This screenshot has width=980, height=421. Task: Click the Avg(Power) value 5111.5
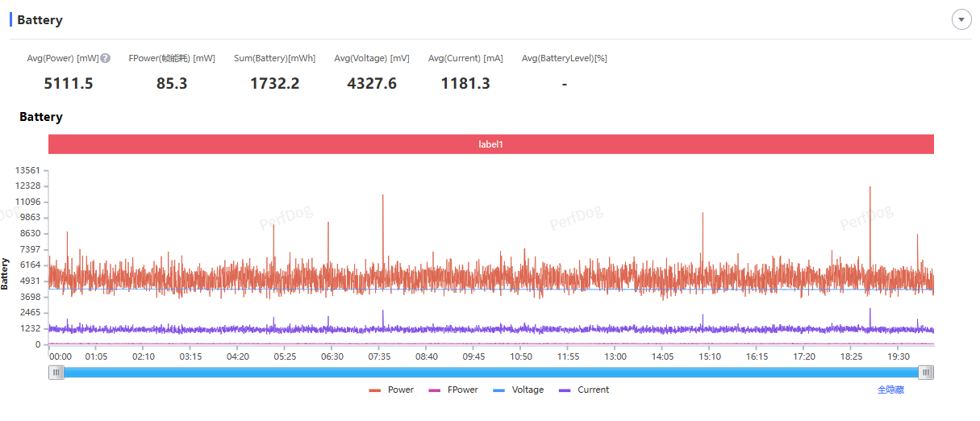69,83
